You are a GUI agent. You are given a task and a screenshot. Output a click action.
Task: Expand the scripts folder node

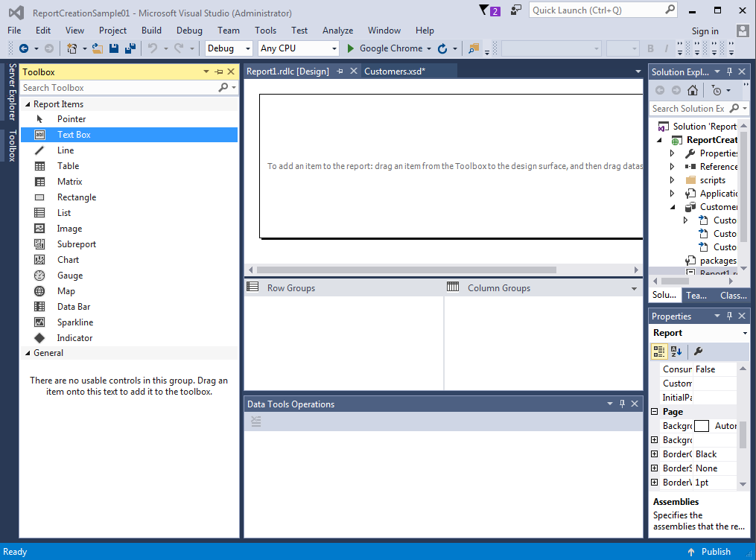(672, 180)
